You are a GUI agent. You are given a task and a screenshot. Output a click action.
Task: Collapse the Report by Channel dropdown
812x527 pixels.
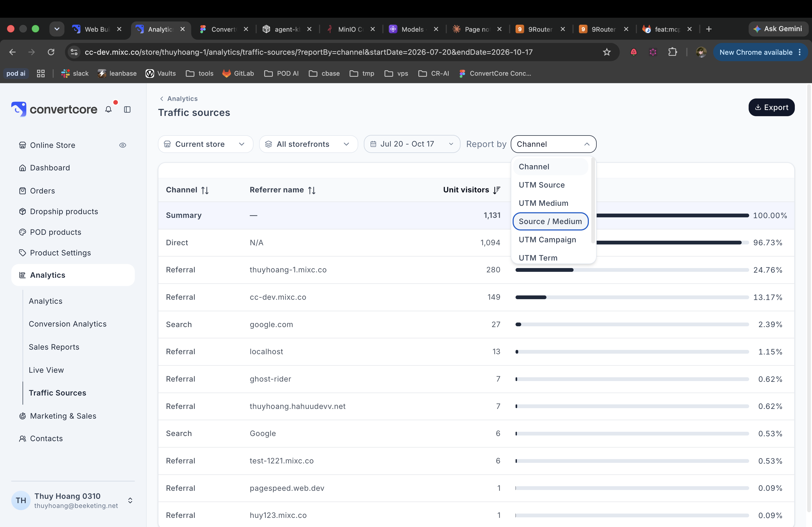click(x=553, y=144)
